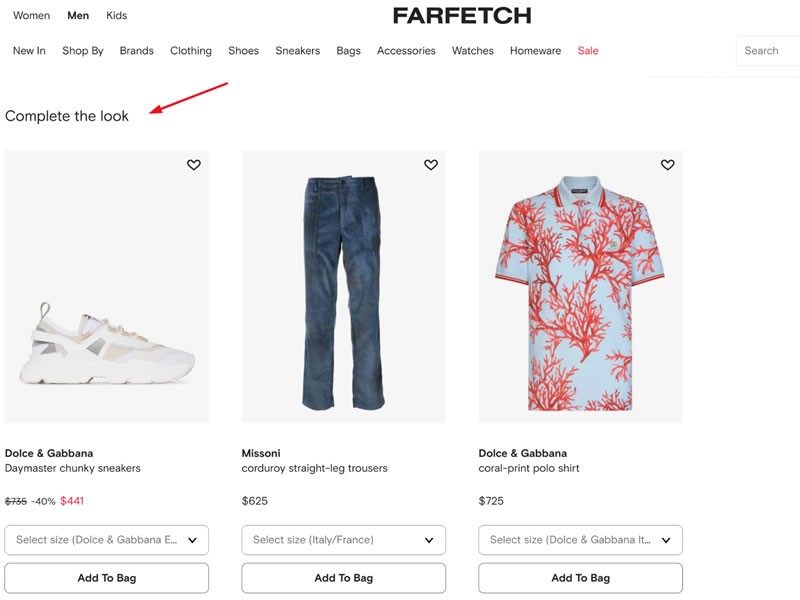Viewport: 800px width, 600px height.
Task: Favorite the Missoni corduroy trousers
Action: [x=432, y=164]
